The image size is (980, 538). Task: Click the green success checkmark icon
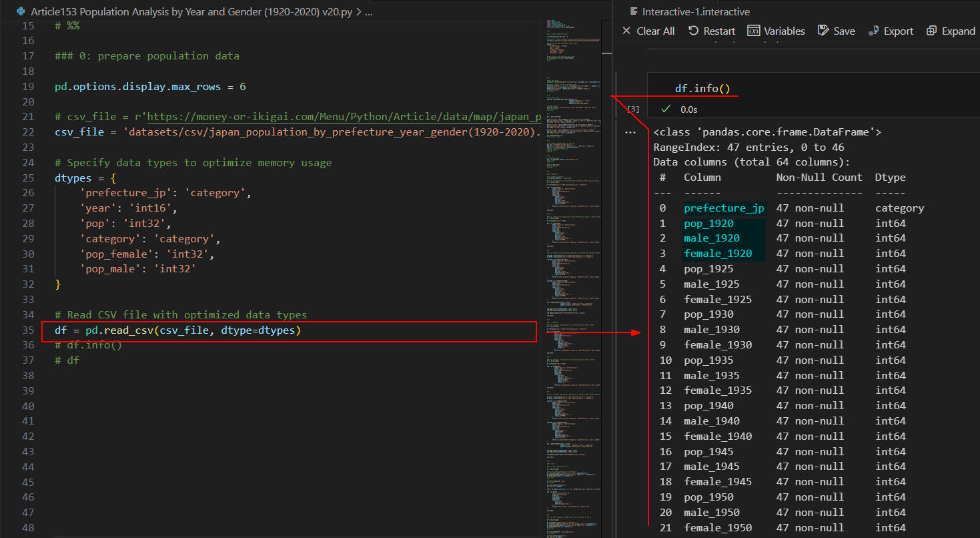pyautogui.click(x=665, y=109)
